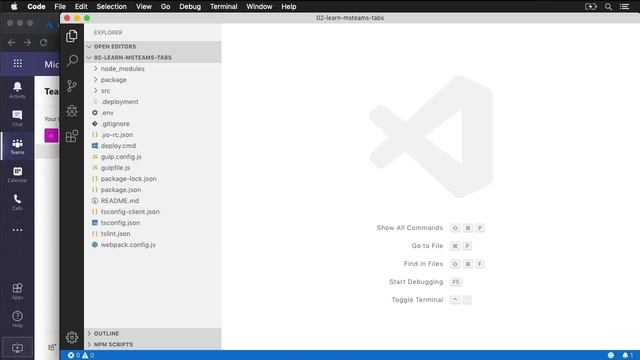The image size is (640, 360).
Task: Open Apps in Teams sidebar
Action: [17, 291]
